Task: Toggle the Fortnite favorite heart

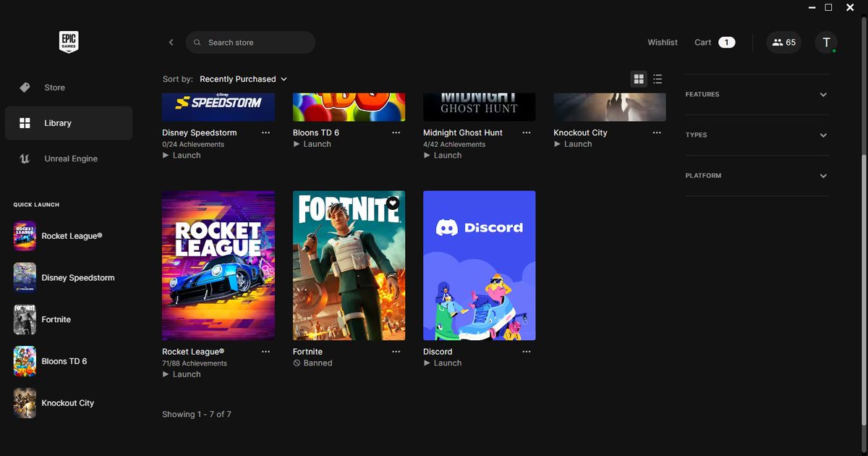Action: [393, 203]
